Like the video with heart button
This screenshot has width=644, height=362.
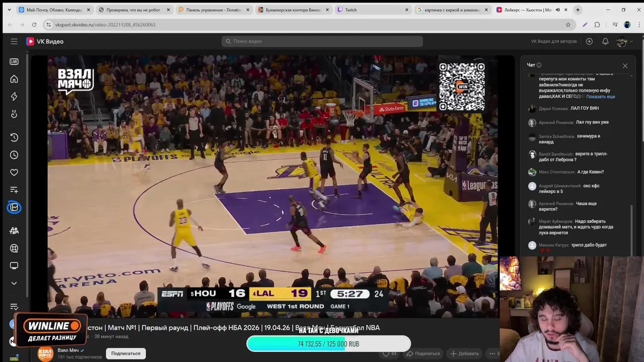pyautogui.click(x=389, y=353)
